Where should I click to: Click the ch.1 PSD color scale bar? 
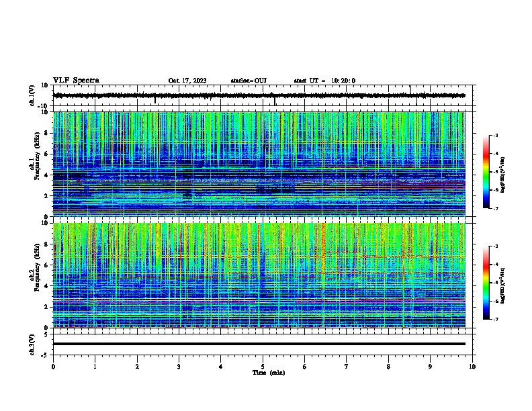[x=486, y=172]
